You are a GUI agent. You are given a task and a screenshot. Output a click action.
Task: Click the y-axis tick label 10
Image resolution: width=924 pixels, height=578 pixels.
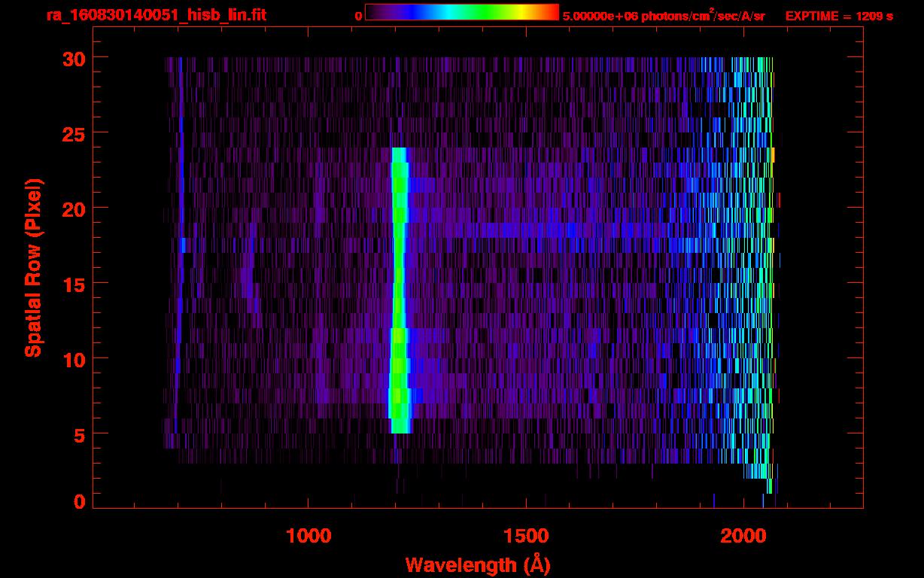click(74, 359)
